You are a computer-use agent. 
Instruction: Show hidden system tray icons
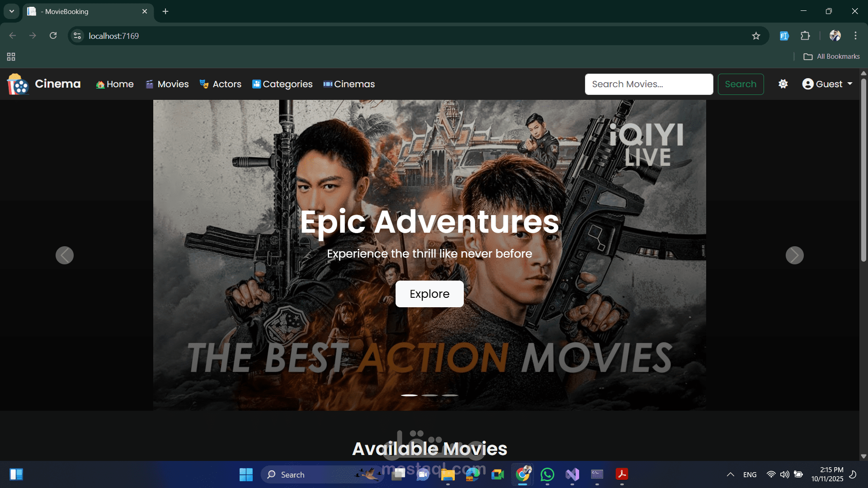point(730,474)
